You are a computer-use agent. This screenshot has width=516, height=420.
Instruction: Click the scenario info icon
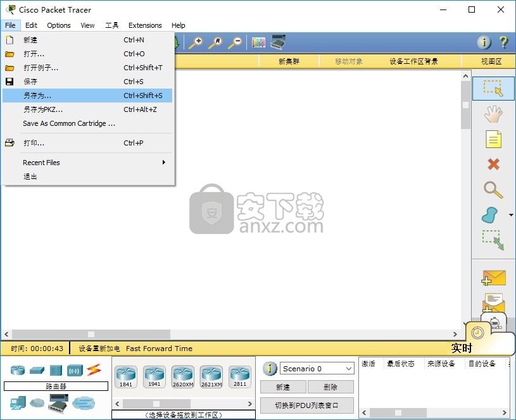tap(270, 369)
